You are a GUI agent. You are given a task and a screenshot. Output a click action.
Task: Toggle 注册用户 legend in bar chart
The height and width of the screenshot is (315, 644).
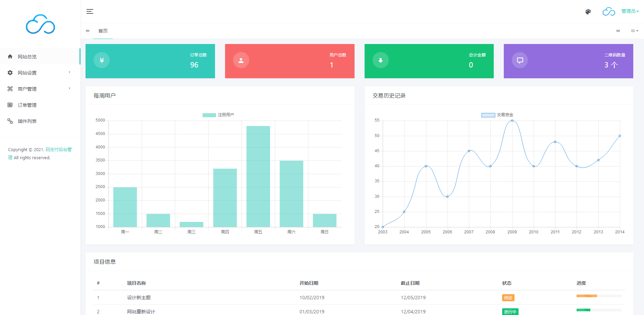(x=218, y=115)
